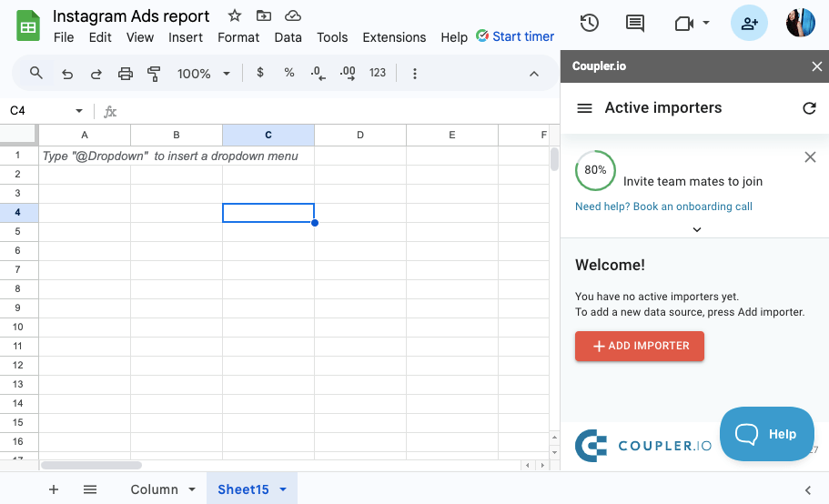This screenshot has width=829, height=504.
Task: Open the File menu
Action: [64, 37]
